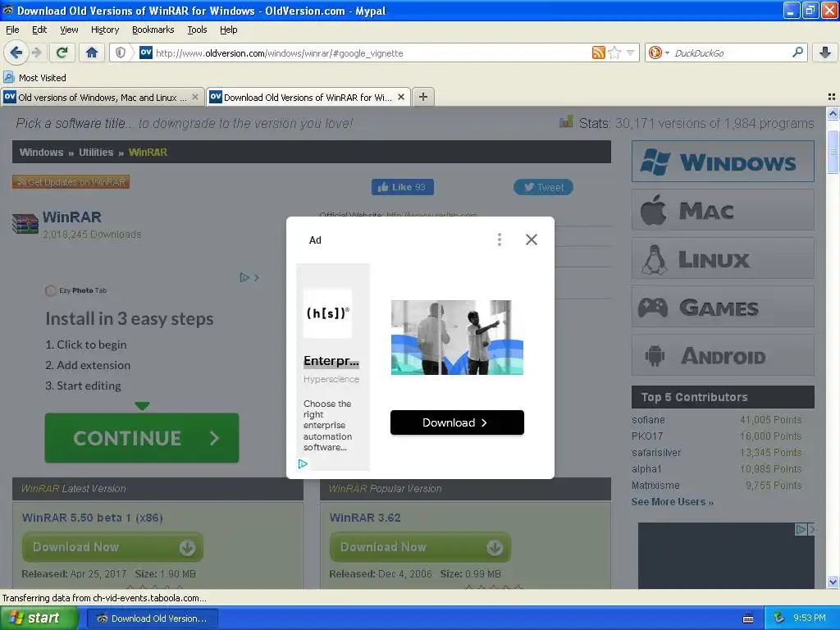Open the downloads arrow button
The height and width of the screenshot is (630, 840).
[x=825, y=52]
